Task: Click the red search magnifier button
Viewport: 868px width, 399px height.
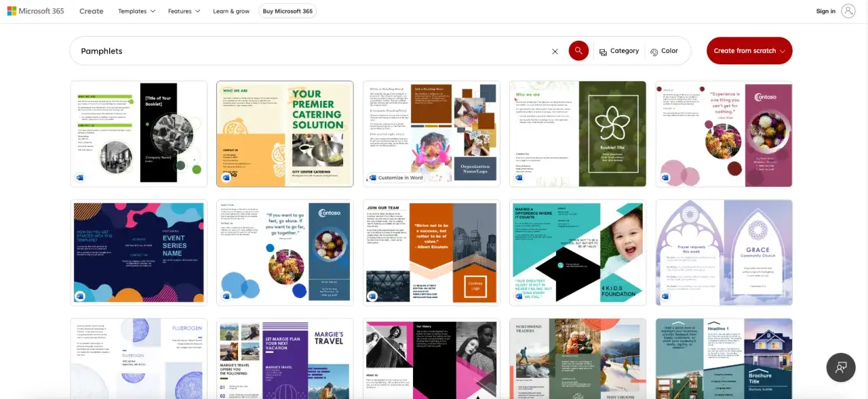Action: tap(578, 51)
